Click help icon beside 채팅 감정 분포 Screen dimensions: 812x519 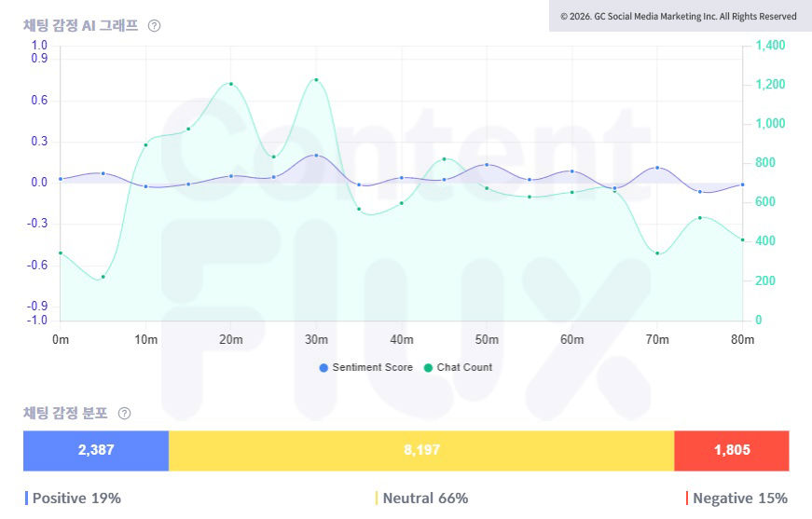pos(124,414)
